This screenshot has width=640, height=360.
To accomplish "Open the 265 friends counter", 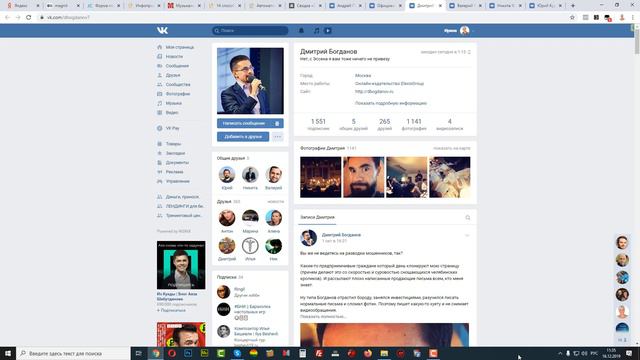I will [x=384, y=124].
